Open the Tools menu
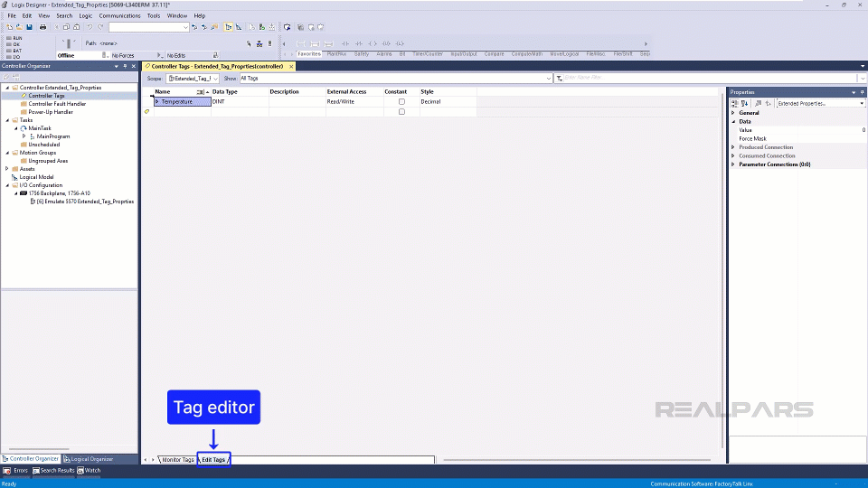The image size is (868, 488). [154, 16]
